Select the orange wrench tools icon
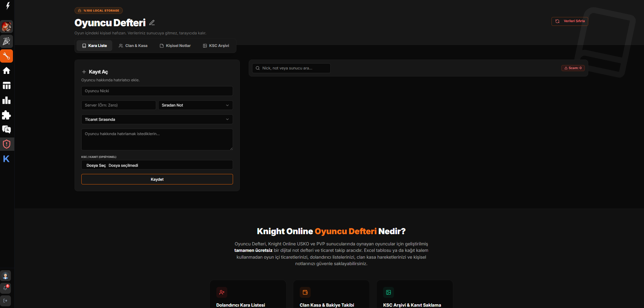The width and height of the screenshot is (644, 308). coord(6,56)
